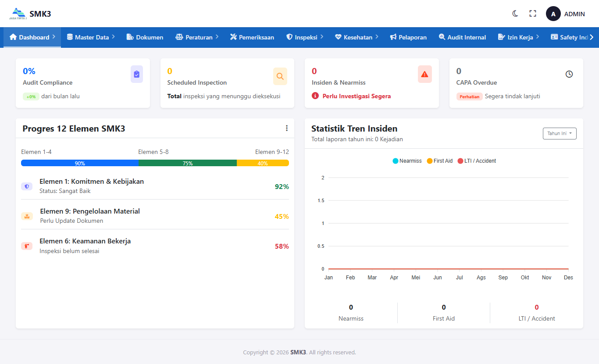The height and width of the screenshot is (364, 599).
Task: Open the Tahun Ini dropdown filter
Action: 560,133
